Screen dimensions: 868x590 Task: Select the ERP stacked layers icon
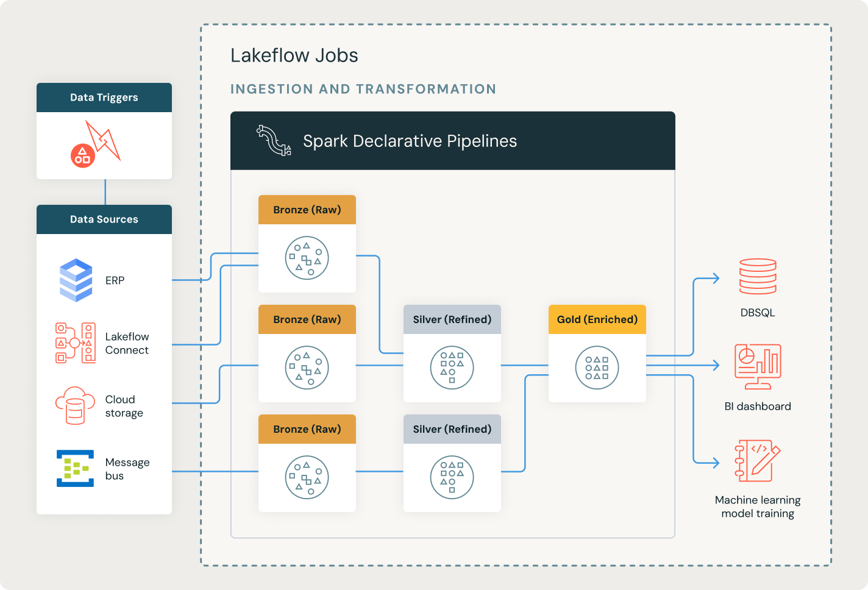pyautogui.click(x=76, y=280)
